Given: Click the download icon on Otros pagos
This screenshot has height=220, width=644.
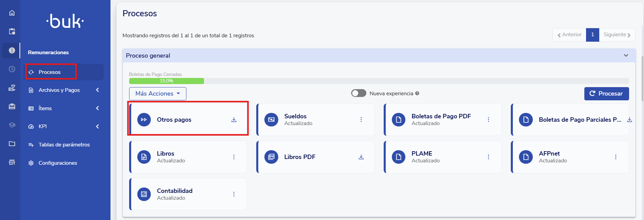Looking at the screenshot, I should [x=234, y=120].
